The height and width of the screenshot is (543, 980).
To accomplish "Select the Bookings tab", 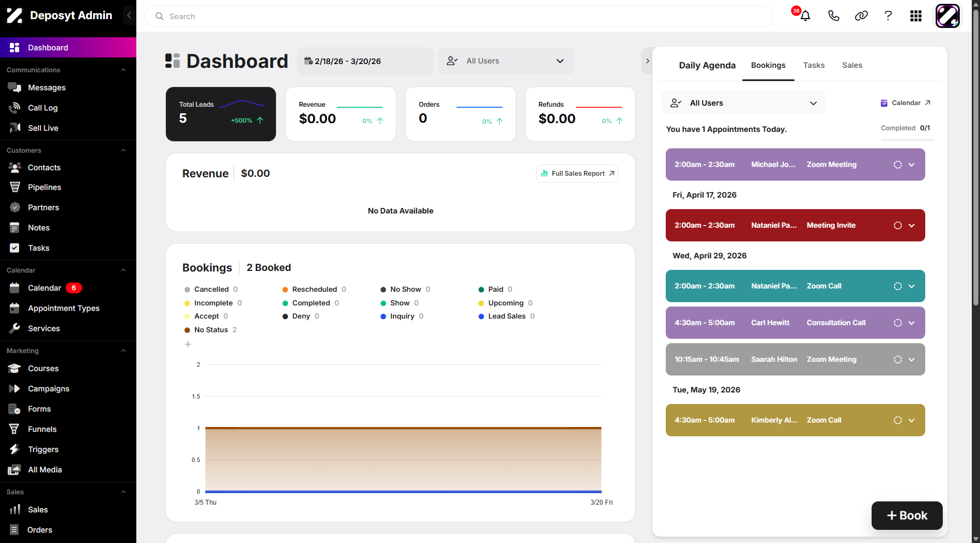I will tap(768, 65).
